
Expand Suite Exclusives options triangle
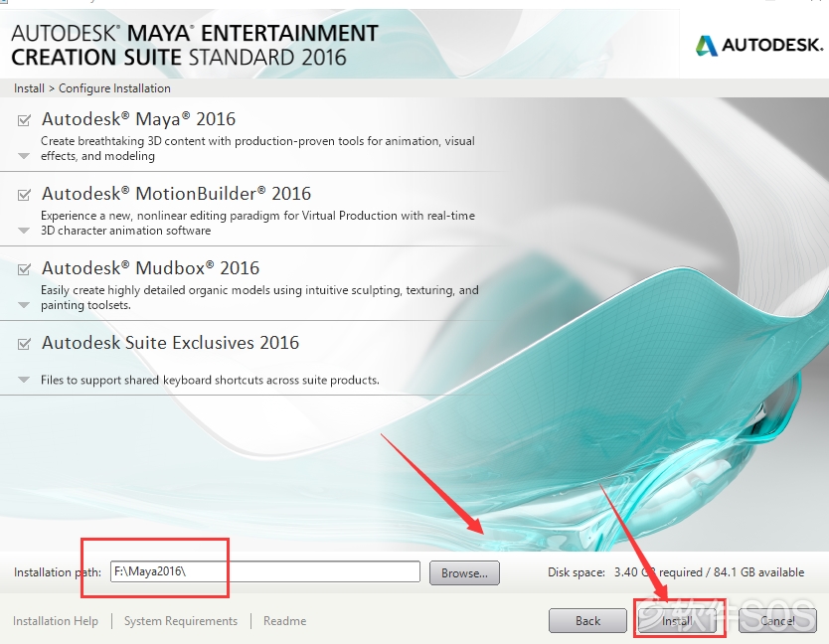24,380
